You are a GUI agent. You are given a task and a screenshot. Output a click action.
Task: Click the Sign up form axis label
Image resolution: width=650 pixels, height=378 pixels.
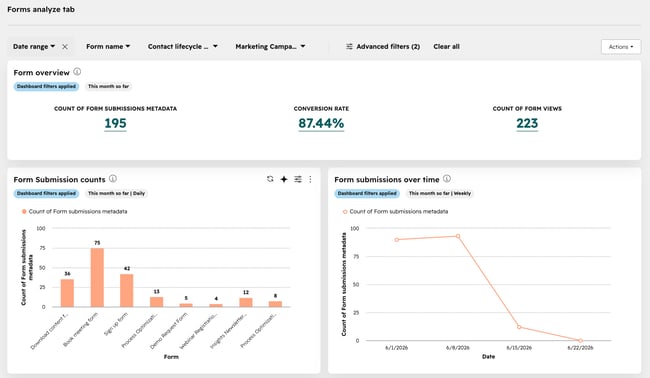coord(116,324)
